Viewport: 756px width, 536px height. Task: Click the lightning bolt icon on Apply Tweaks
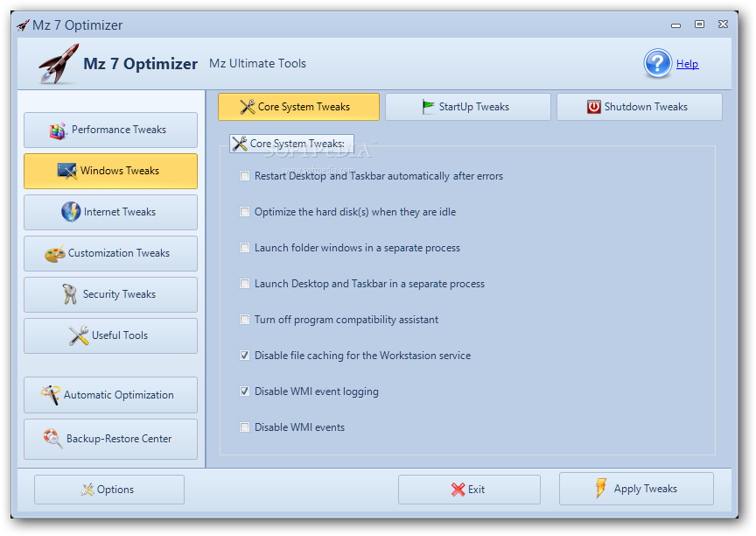pos(601,488)
